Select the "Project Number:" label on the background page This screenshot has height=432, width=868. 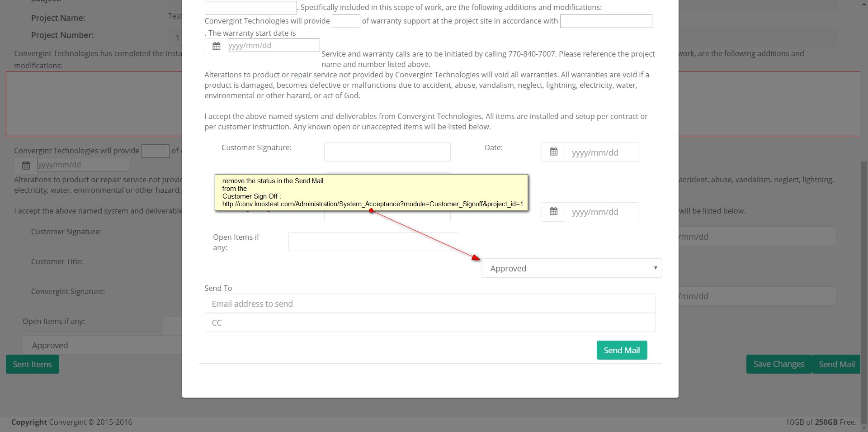click(x=62, y=35)
